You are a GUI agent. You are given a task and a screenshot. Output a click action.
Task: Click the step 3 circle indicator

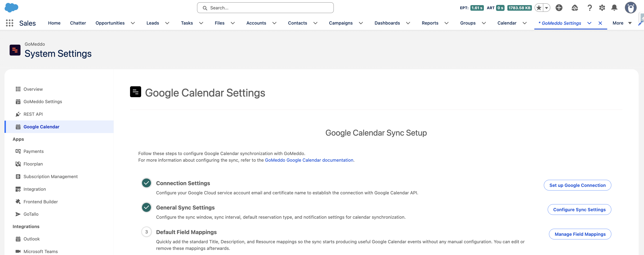tap(146, 232)
